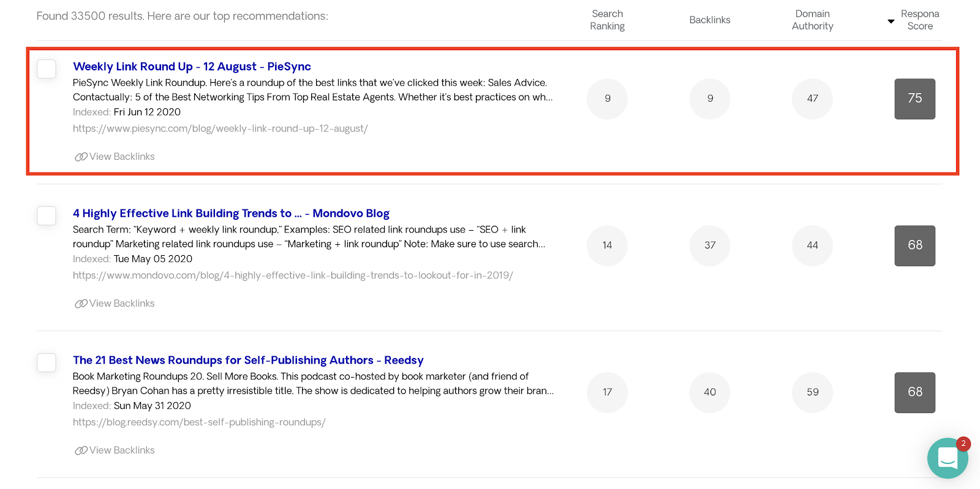Screen dimensions: 980x489
Task: Click the indexed date Sun May 31 2020
Action: tap(153, 406)
